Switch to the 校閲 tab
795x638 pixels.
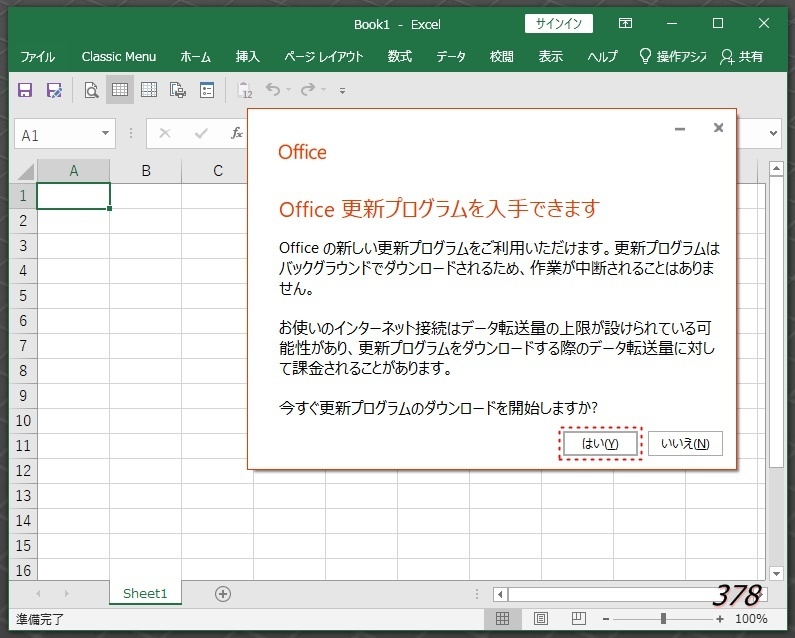(x=501, y=56)
